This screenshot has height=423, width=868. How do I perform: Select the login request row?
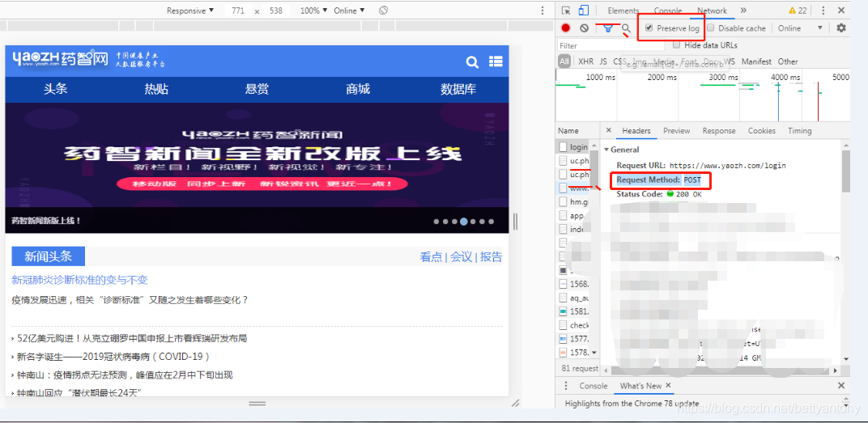(x=573, y=147)
